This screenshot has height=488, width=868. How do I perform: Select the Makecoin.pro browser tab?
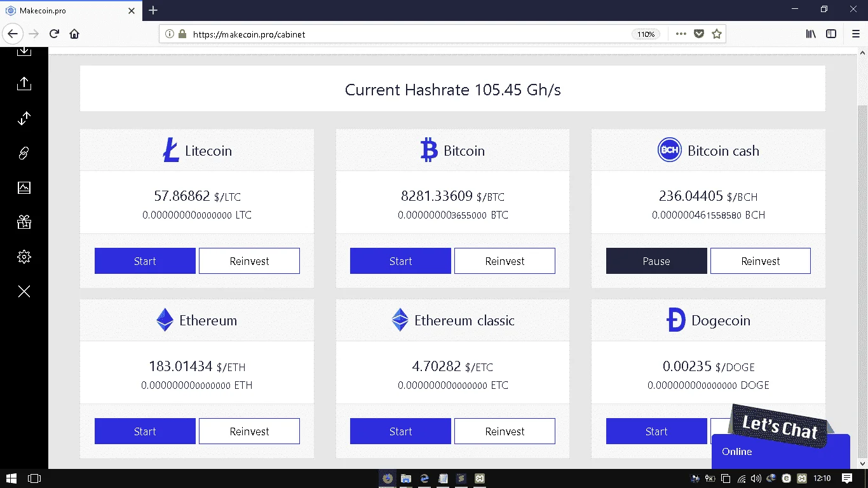[x=70, y=10]
